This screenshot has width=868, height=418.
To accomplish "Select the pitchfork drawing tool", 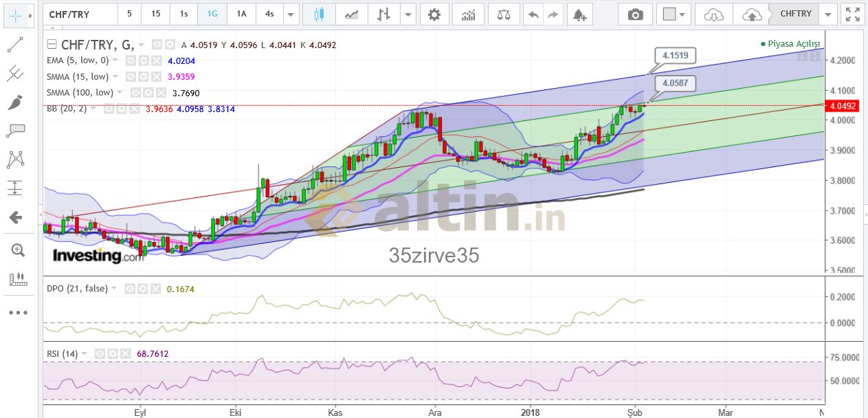I will tap(15, 74).
